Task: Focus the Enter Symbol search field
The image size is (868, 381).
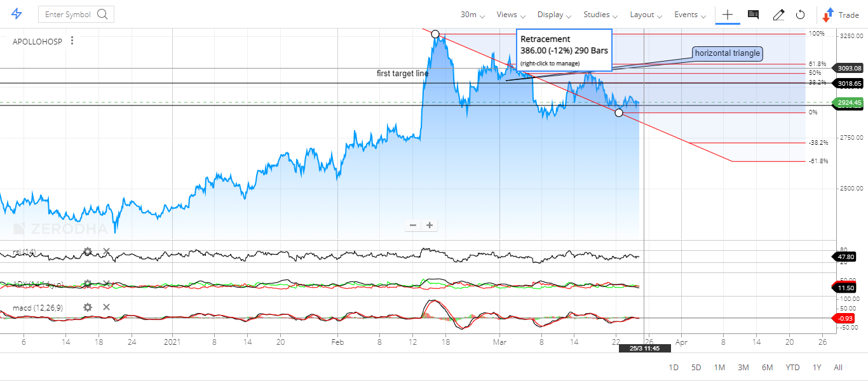Action: [x=76, y=14]
